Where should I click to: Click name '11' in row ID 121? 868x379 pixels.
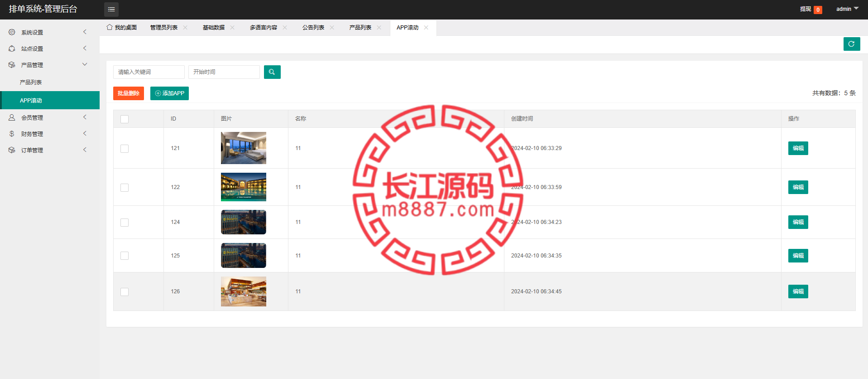[x=298, y=148]
